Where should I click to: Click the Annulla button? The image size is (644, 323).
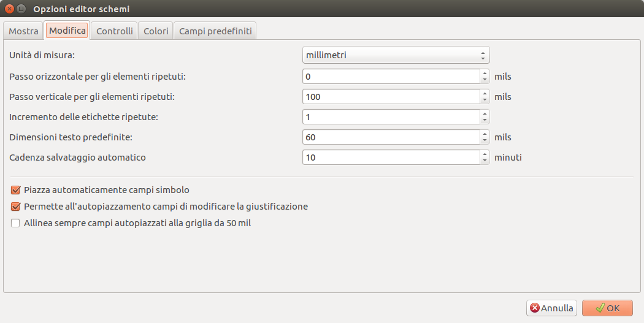[551, 308]
